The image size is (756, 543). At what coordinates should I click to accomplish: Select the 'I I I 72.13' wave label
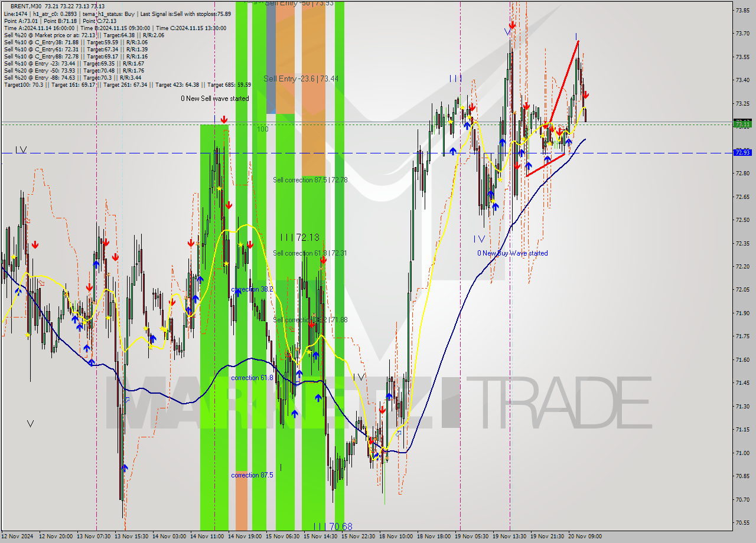point(299,237)
